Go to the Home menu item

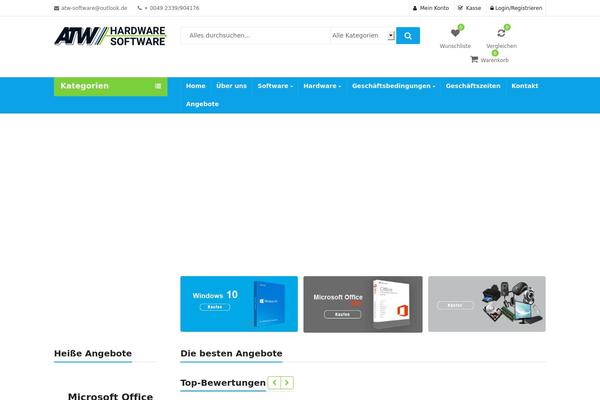[x=196, y=86]
